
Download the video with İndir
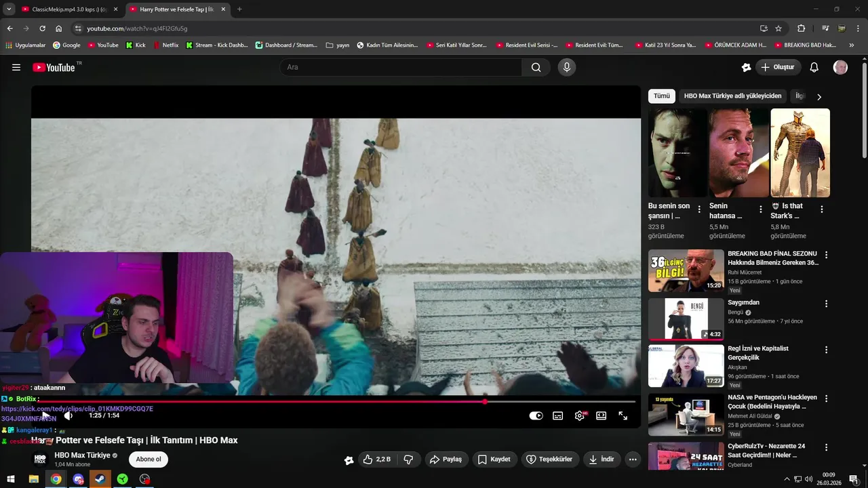tap(601, 459)
